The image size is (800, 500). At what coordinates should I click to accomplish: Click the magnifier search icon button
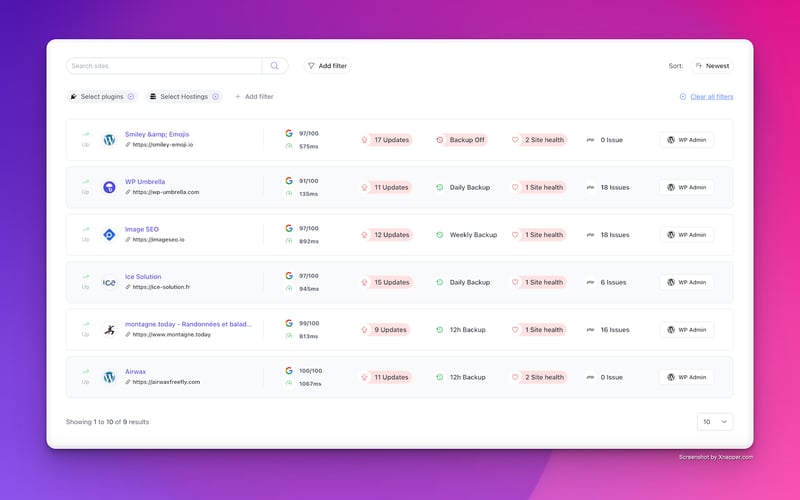point(274,66)
